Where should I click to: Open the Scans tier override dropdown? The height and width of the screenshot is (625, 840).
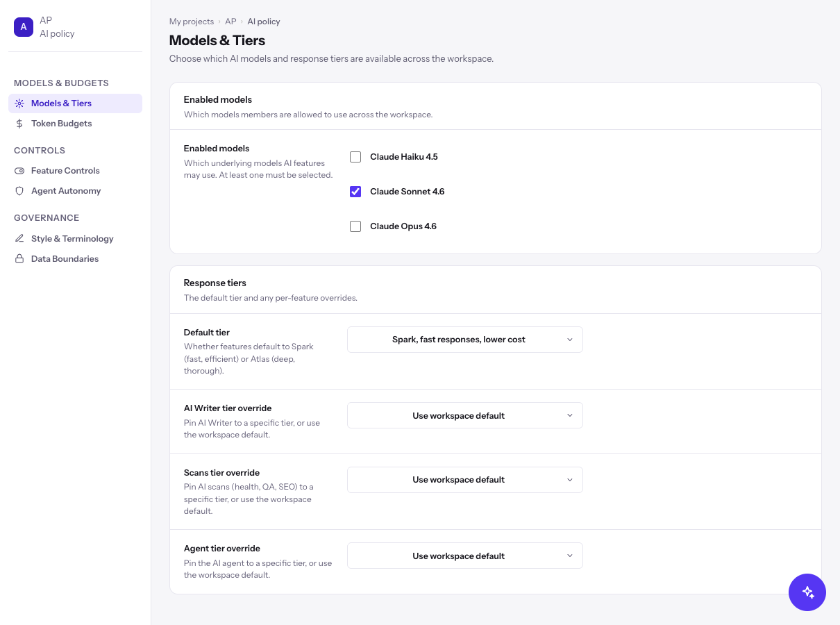coord(465,480)
